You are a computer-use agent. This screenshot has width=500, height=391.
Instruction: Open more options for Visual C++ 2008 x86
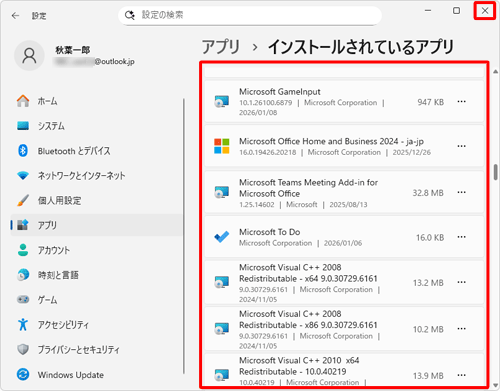coord(461,329)
